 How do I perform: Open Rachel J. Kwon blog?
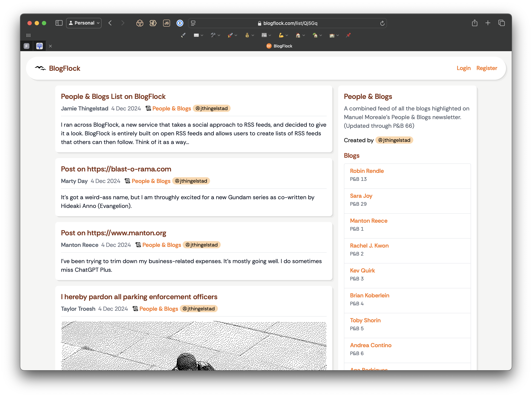point(369,246)
